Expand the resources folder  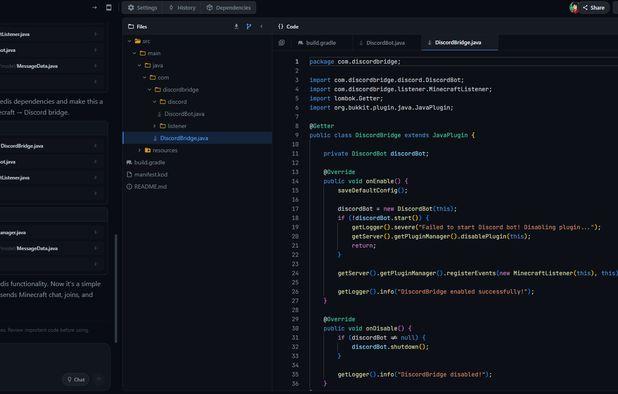140,150
